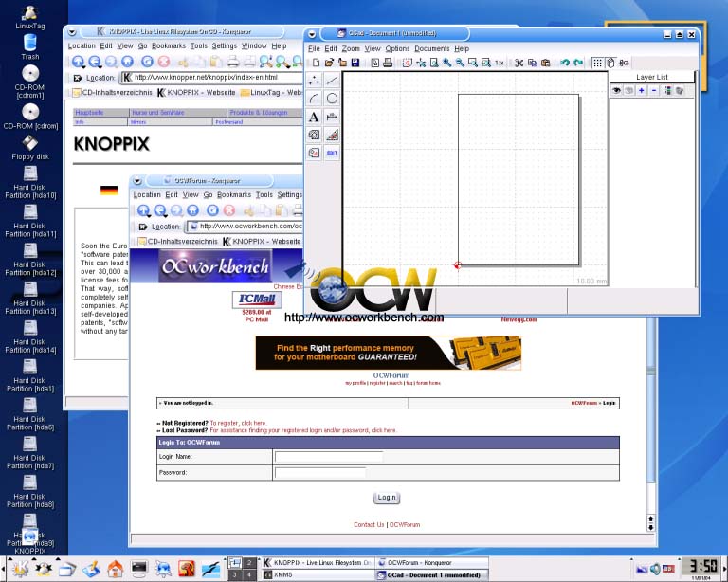The width and height of the screenshot is (728, 582).
Task: Click inside the Login Name field
Action: tap(329, 457)
